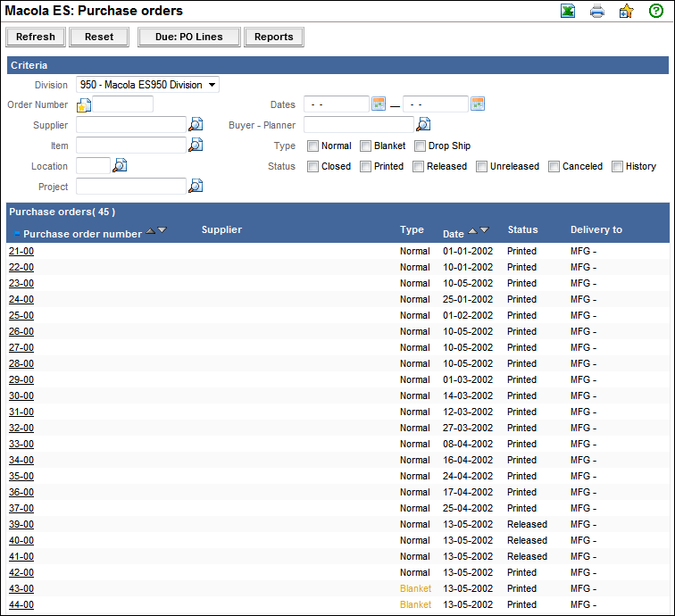This screenshot has height=616, width=675.
Task: Open purchase order 39-00
Action: click(x=21, y=524)
